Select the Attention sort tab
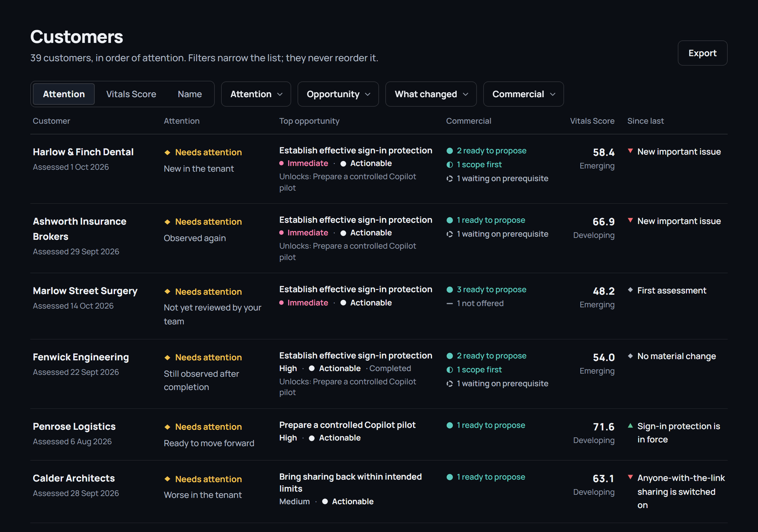 point(64,94)
